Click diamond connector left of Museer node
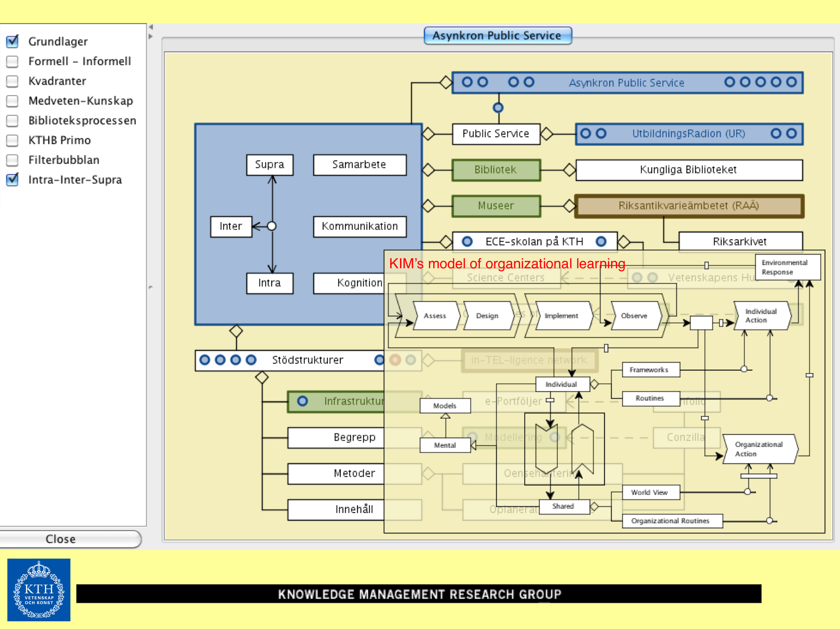This screenshot has width=840, height=629. pos(428,206)
